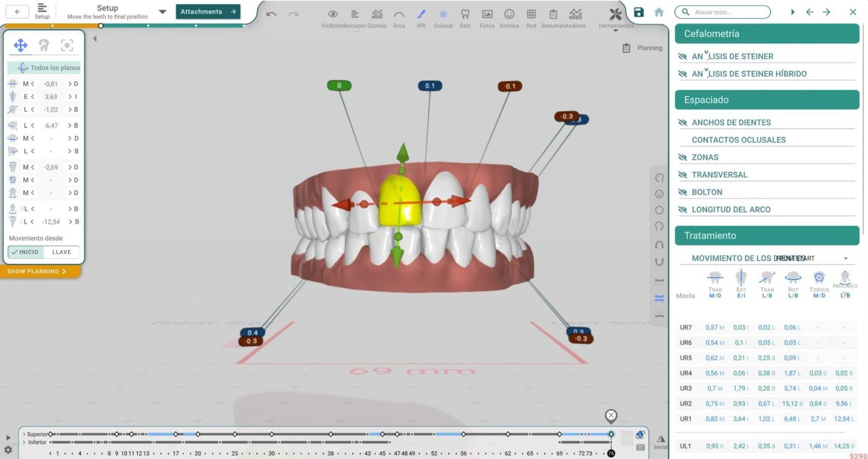
Task: Expand the Superior timeline row
Action: (24, 434)
